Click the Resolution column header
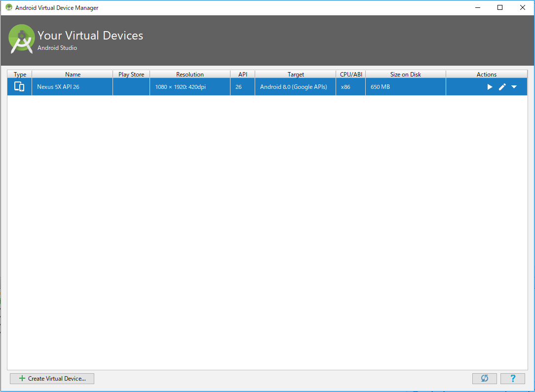 [190, 74]
